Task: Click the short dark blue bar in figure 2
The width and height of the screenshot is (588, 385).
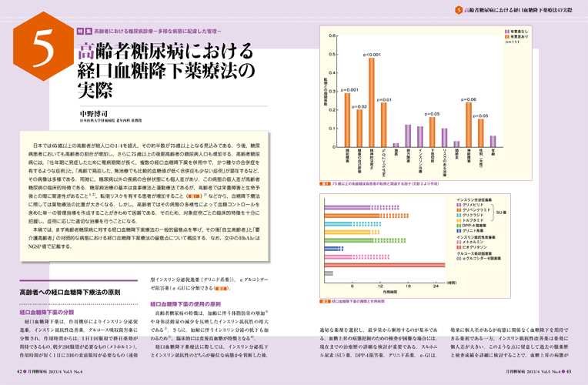Action: click(x=334, y=249)
